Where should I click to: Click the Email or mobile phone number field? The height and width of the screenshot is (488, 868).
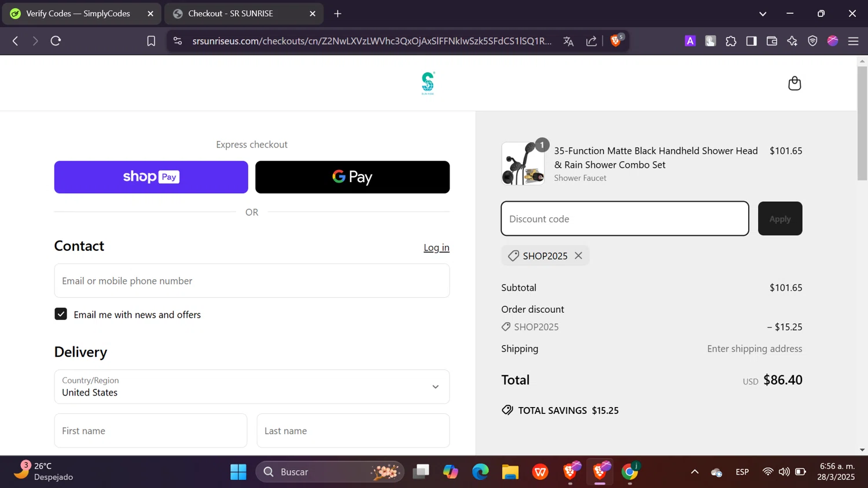pos(252,280)
